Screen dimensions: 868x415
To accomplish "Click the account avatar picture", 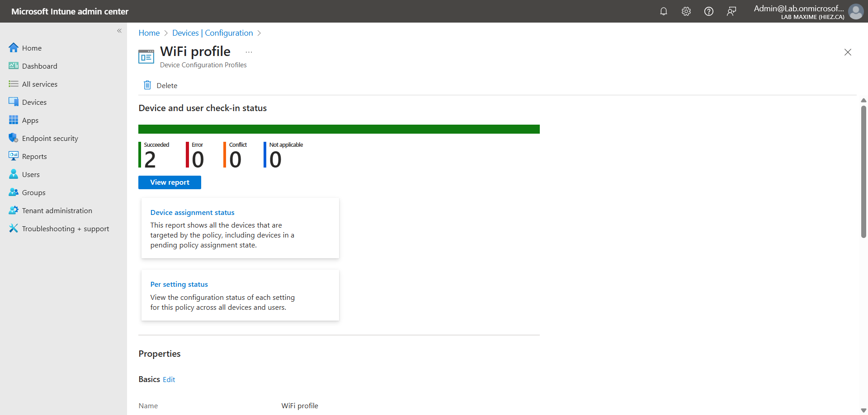I will click(x=855, y=11).
